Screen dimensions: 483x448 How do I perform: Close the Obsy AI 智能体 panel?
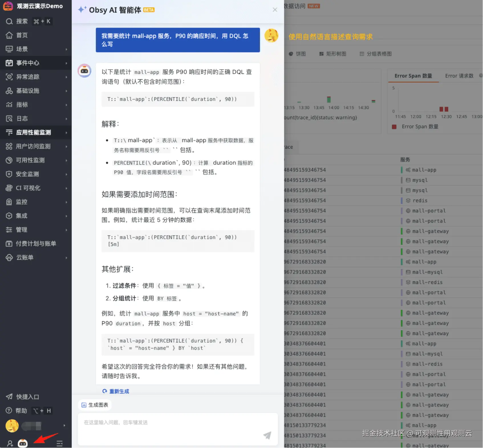click(x=275, y=10)
